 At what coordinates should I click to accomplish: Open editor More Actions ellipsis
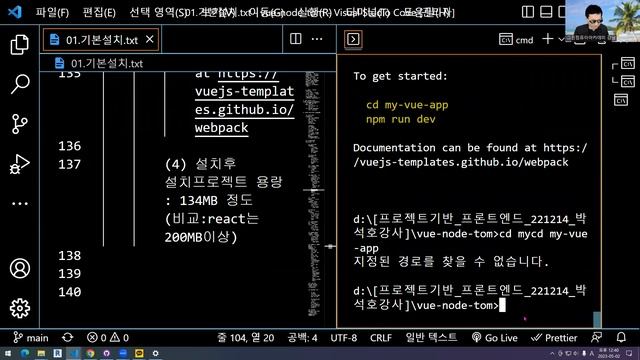(317, 39)
